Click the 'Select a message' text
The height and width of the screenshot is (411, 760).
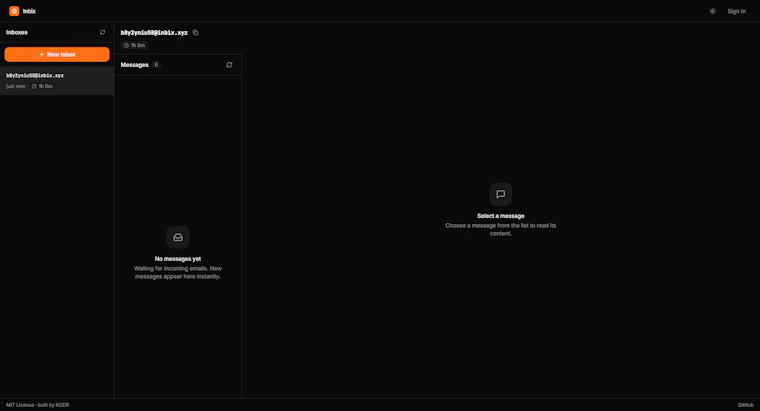[501, 216]
